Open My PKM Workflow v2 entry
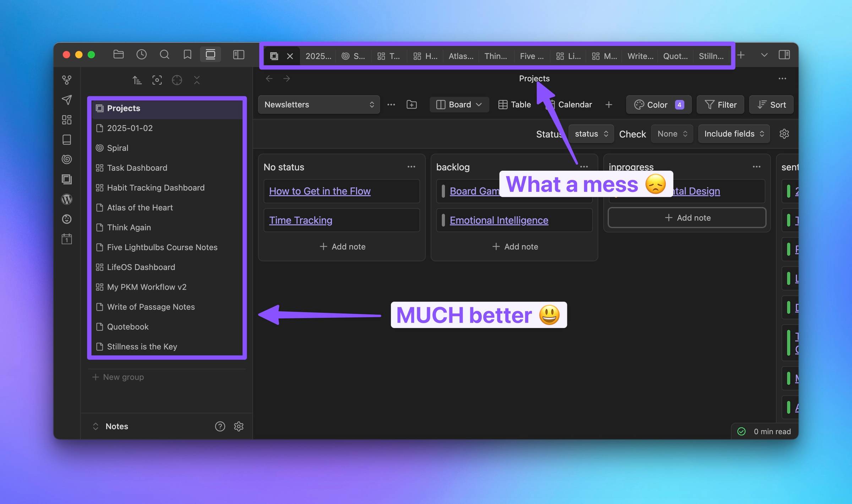Image resolution: width=852 pixels, height=504 pixels. 167,287
